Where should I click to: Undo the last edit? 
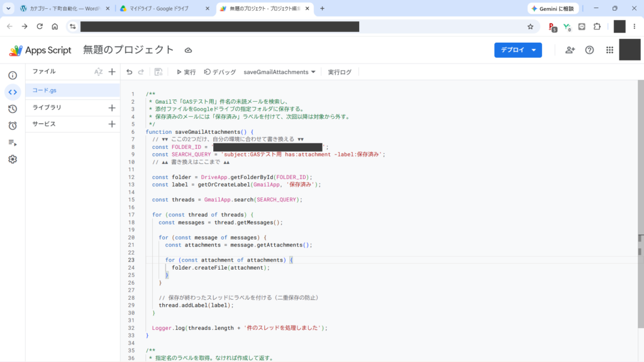pos(130,72)
